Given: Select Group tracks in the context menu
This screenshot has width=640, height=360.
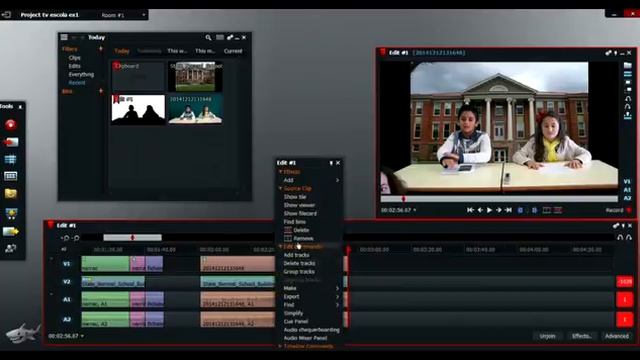Looking at the screenshot, I should click(299, 271).
